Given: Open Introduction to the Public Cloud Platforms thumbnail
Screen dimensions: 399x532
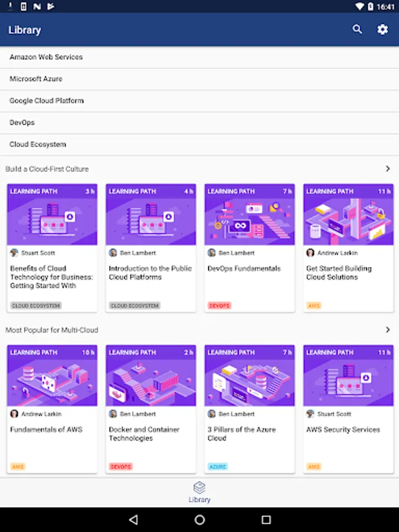Looking at the screenshot, I should pos(151,215).
